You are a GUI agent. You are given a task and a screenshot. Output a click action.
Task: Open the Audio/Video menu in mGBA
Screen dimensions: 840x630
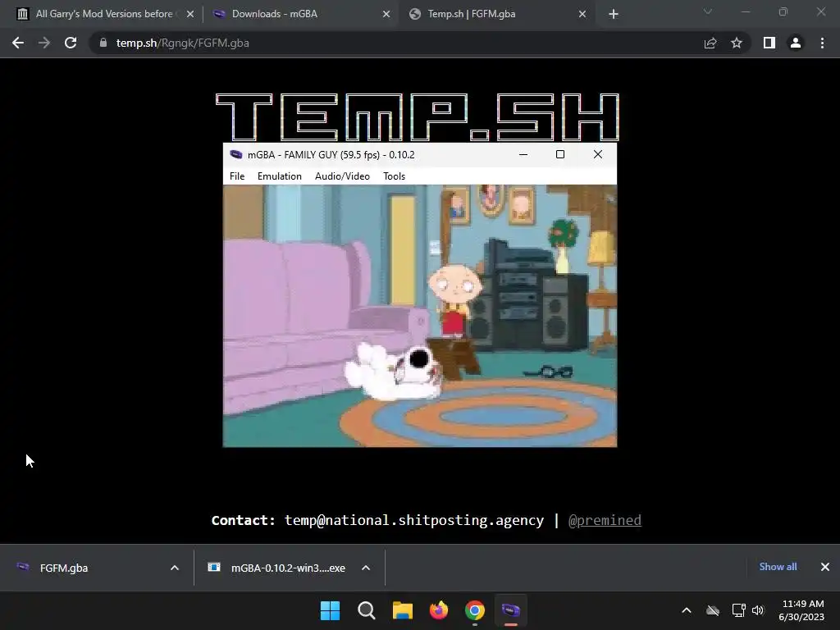[x=342, y=176]
